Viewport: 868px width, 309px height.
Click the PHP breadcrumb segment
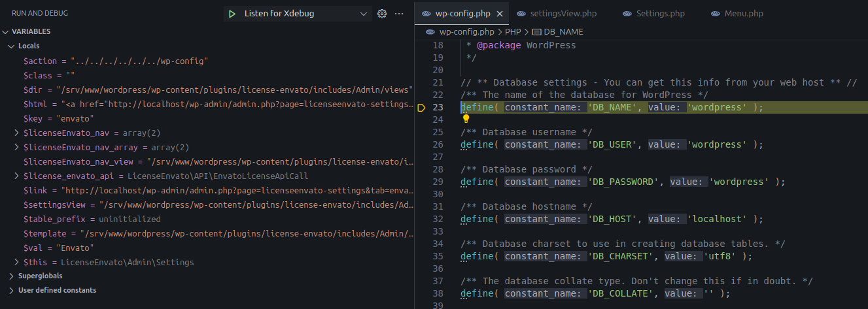click(x=513, y=31)
